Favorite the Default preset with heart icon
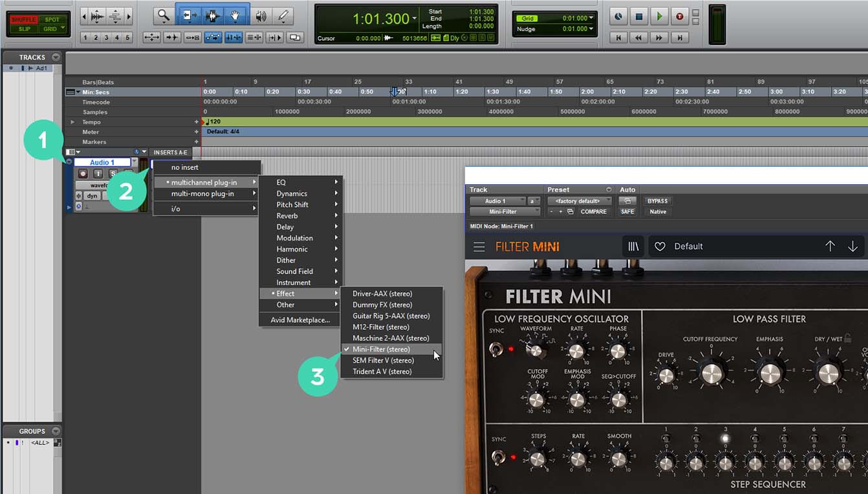 tap(660, 246)
